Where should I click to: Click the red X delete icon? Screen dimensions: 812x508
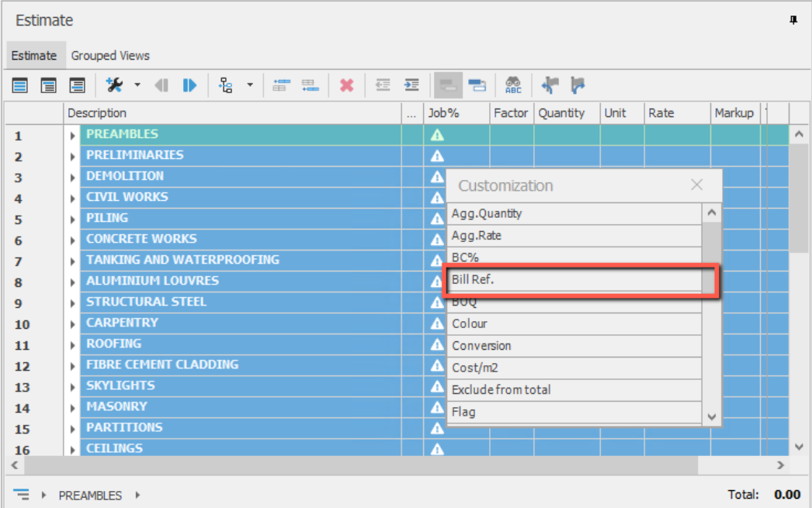point(346,85)
